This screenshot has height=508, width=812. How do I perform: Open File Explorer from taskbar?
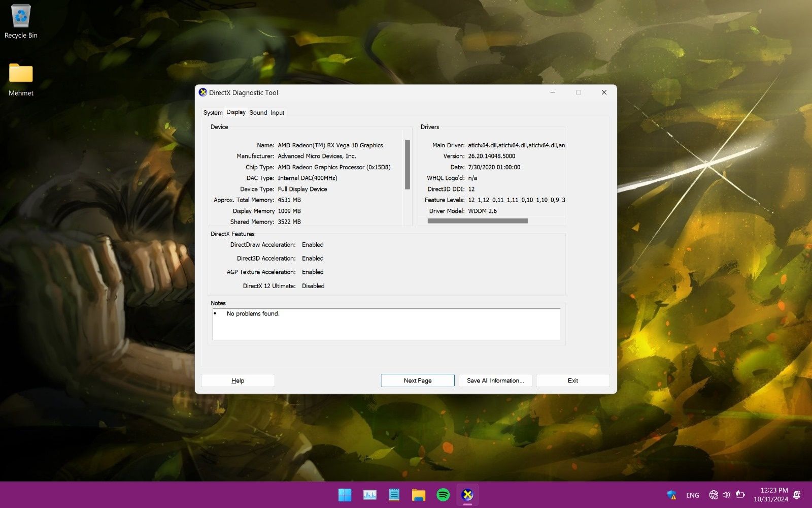pos(418,495)
